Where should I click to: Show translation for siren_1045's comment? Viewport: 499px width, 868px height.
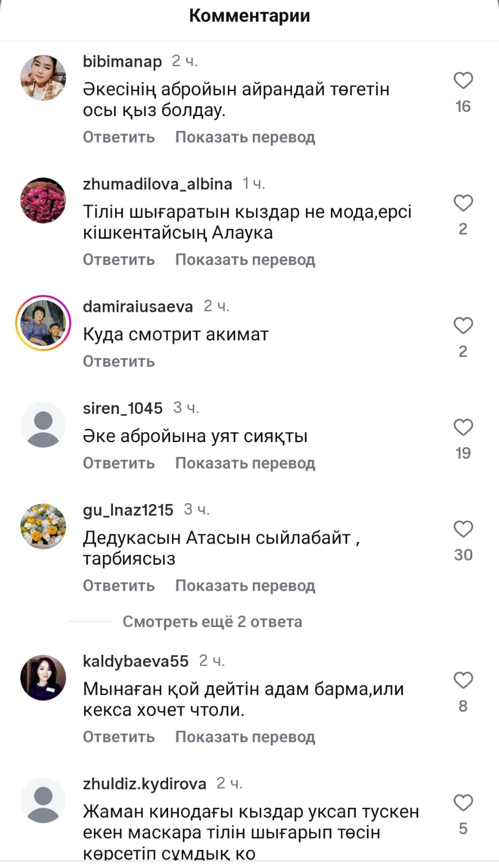click(x=245, y=463)
